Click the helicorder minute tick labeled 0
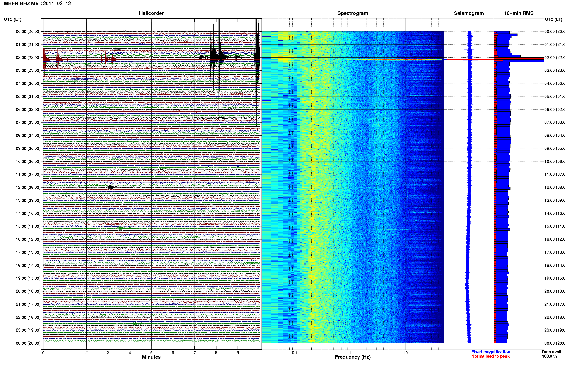Image resolution: width=588 pixels, height=368 pixels. click(x=43, y=353)
